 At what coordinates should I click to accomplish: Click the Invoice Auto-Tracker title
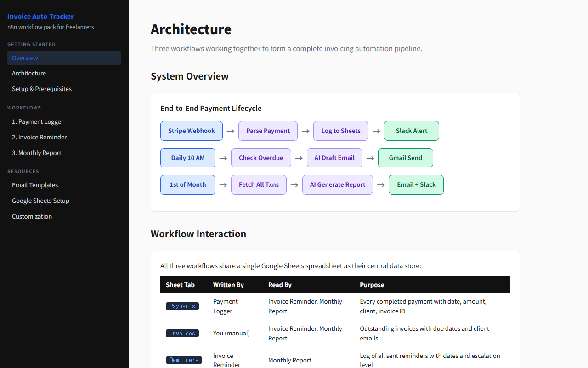coord(40,17)
